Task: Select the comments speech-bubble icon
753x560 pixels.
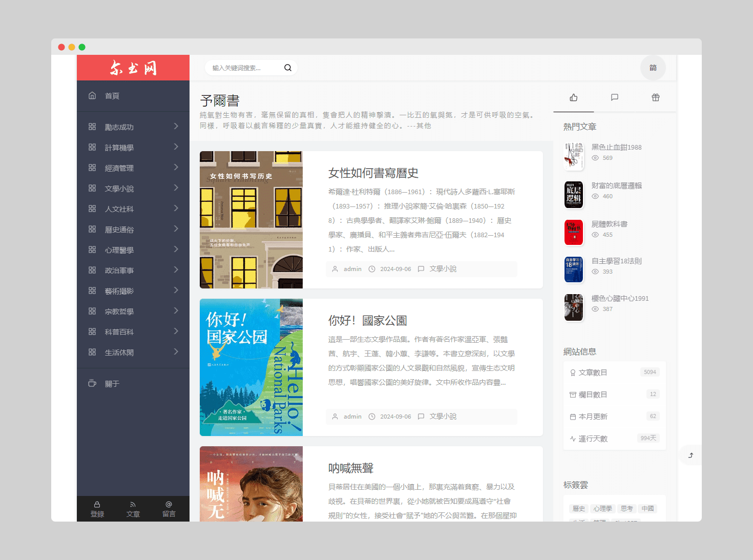Action: click(614, 97)
